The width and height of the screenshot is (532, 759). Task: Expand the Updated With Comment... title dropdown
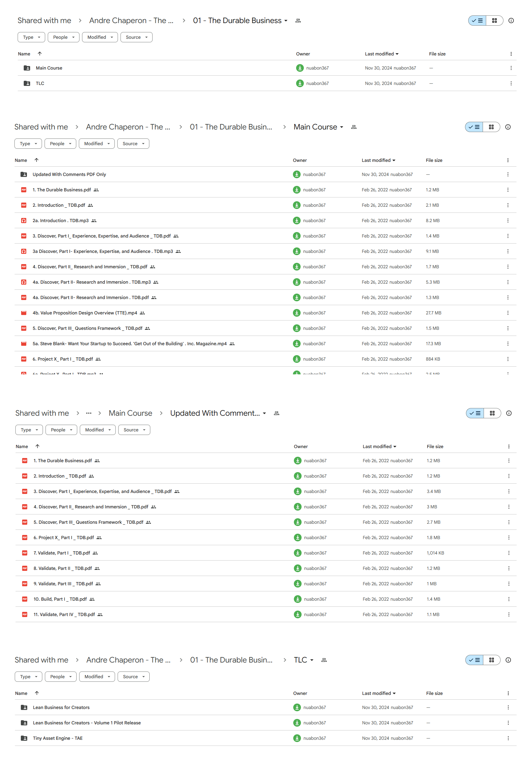click(264, 413)
